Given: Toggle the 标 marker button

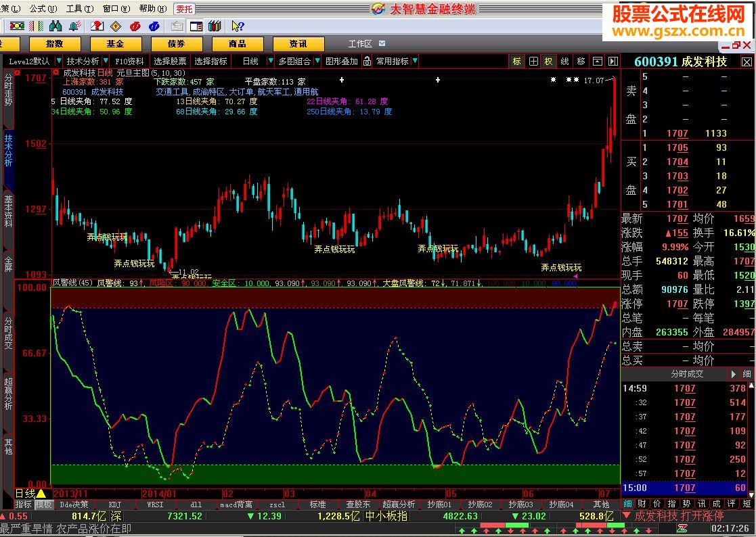Looking at the screenshot, I should coord(517,61).
